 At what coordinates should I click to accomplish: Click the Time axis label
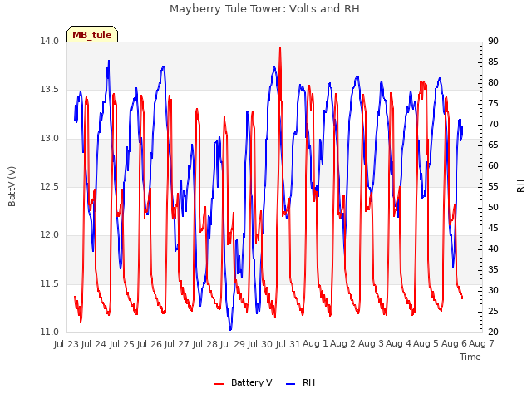(470, 357)
